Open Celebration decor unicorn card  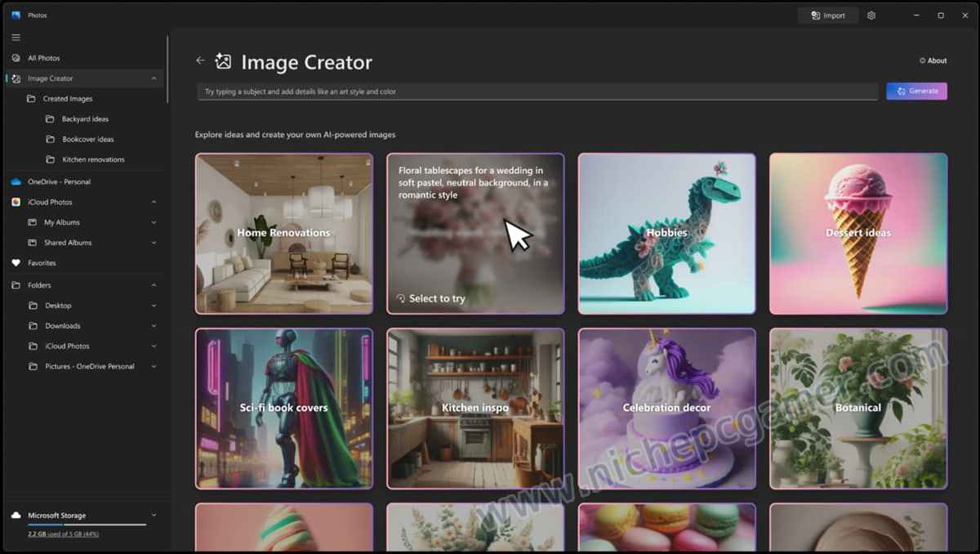pos(667,409)
